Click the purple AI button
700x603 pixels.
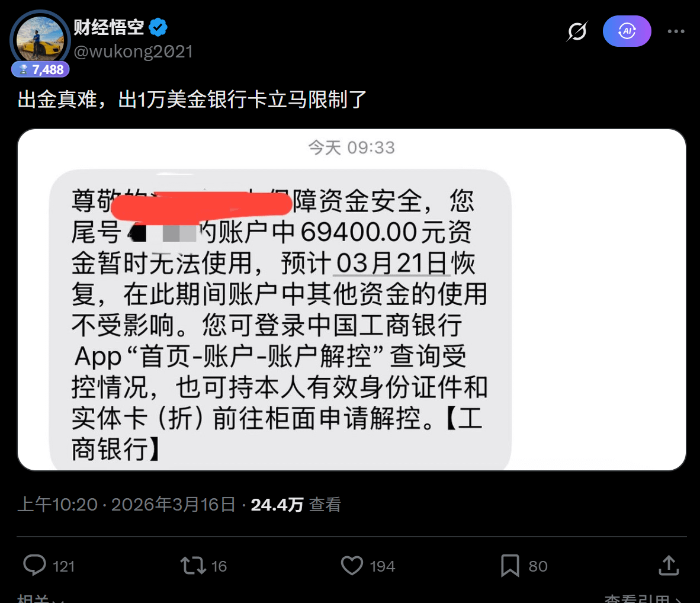pos(627,31)
